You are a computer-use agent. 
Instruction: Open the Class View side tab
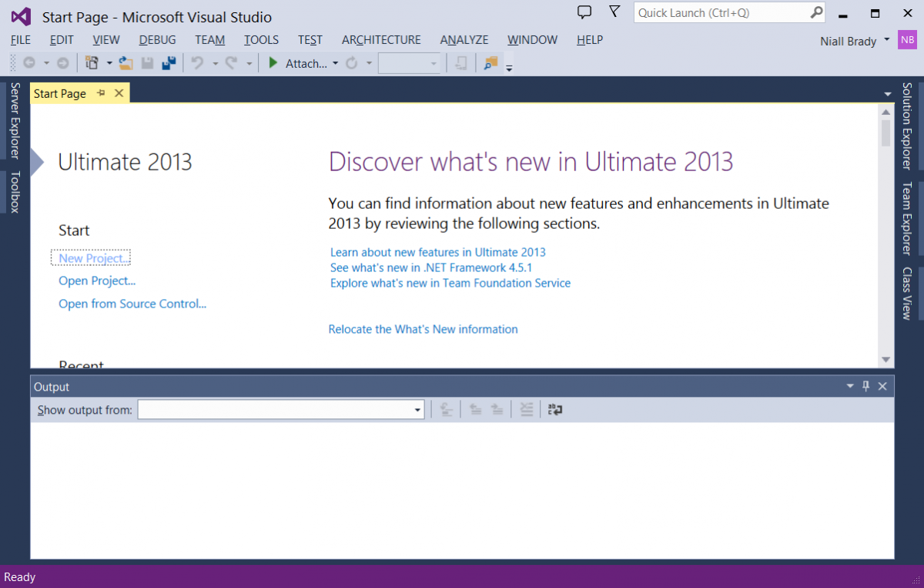click(907, 294)
